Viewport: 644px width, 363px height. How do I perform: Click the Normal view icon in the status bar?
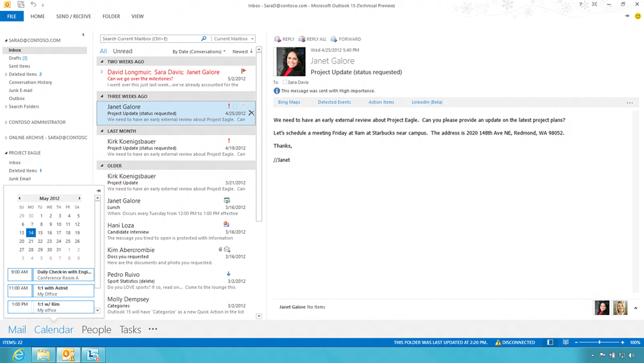pos(551,342)
